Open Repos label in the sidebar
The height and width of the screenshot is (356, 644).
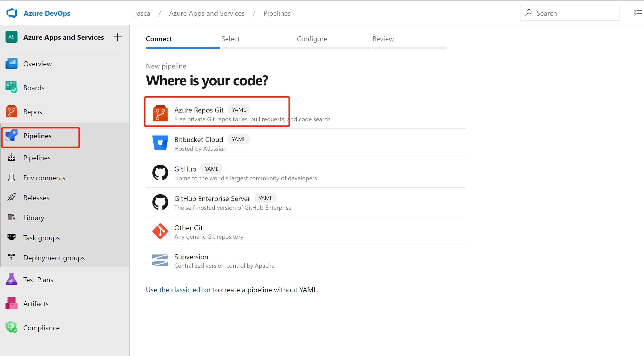pyautogui.click(x=33, y=112)
